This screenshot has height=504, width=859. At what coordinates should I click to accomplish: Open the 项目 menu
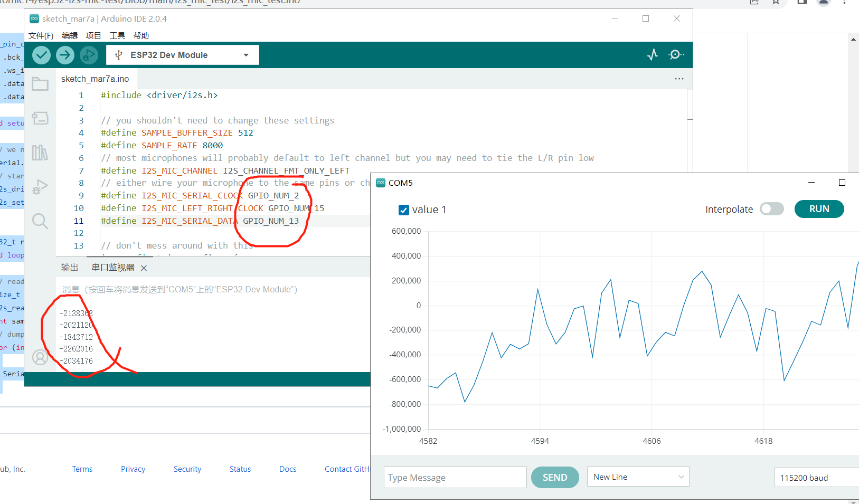pyautogui.click(x=93, y=35)
